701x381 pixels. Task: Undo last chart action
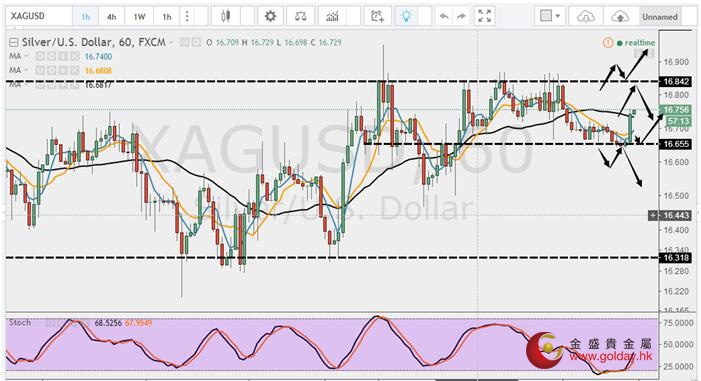[x=444, y=17]
